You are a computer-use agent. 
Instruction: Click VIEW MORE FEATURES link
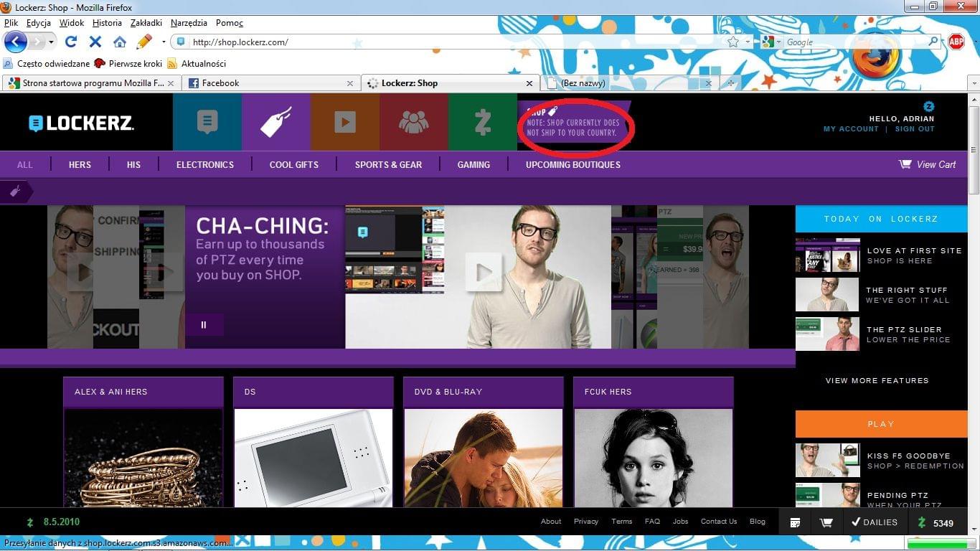[877, 380]
